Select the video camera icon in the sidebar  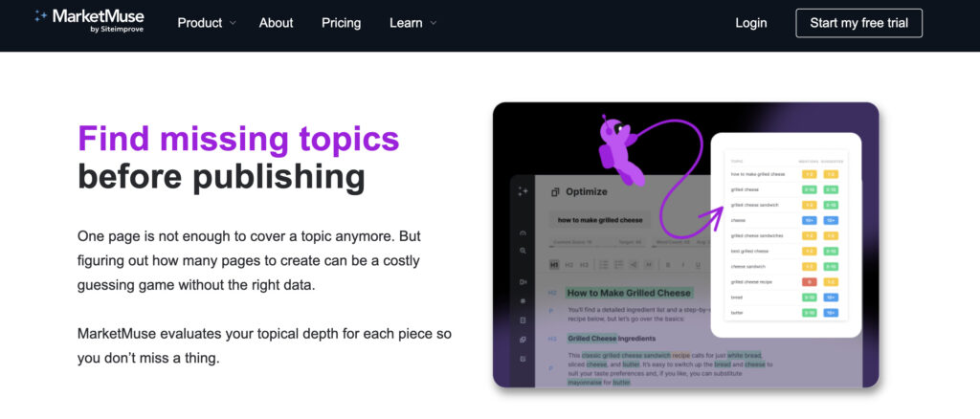[x=523, y=282]
